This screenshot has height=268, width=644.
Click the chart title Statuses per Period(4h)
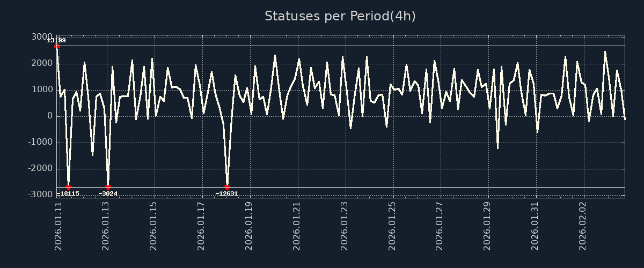click(340, 16)
